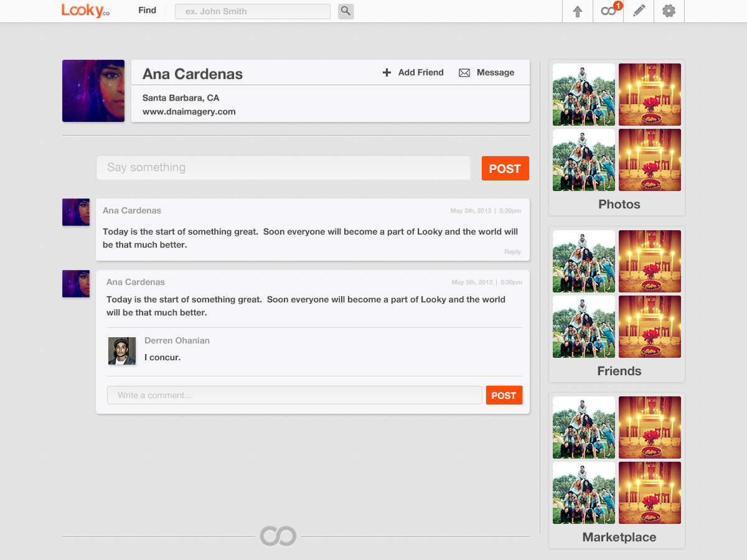Click Ana Cardenas name on first post

pyautogui.click(x=132, y=210)
